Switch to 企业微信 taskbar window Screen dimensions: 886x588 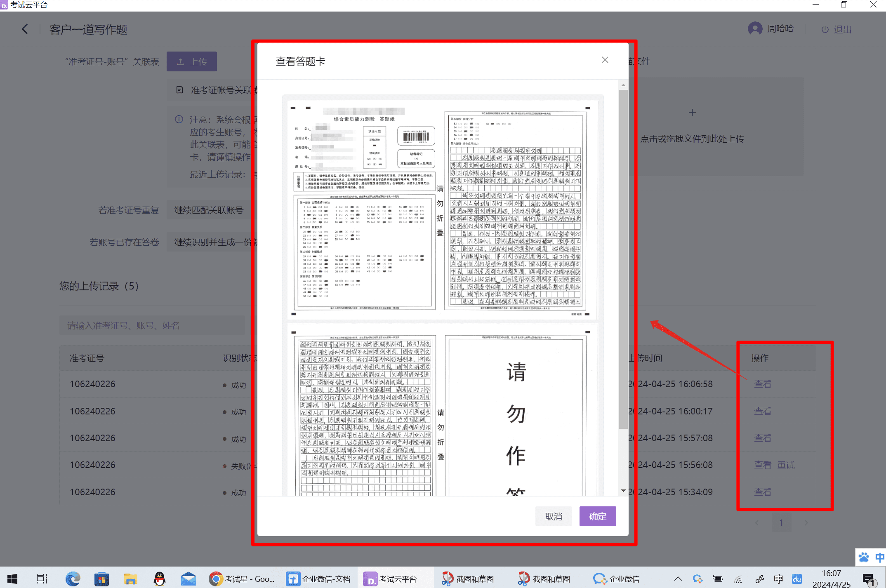(616, 579)
